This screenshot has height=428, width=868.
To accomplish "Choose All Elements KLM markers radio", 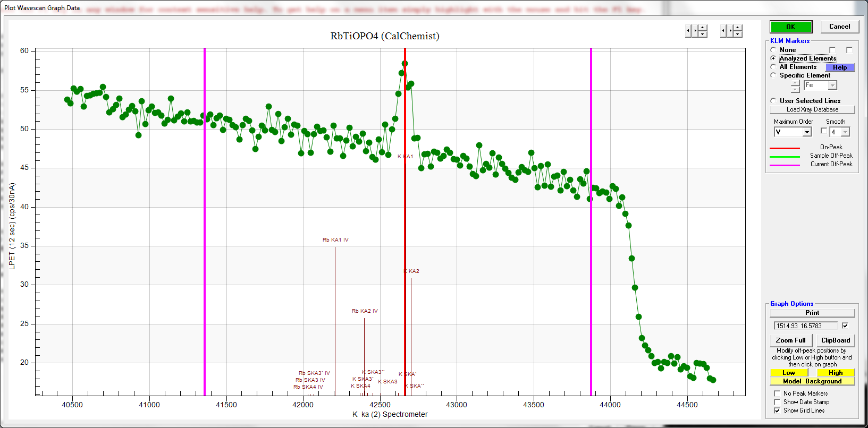I will tap(773, 67).
